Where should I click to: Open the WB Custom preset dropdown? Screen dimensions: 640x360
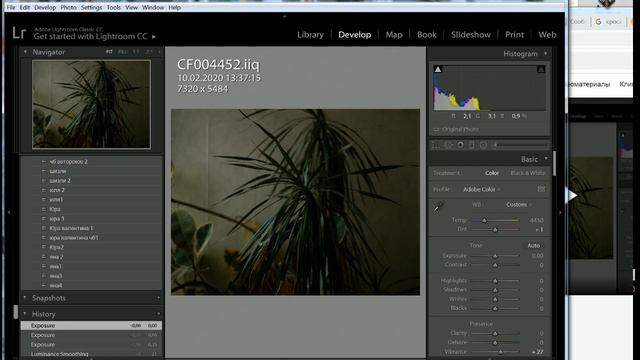518,204
